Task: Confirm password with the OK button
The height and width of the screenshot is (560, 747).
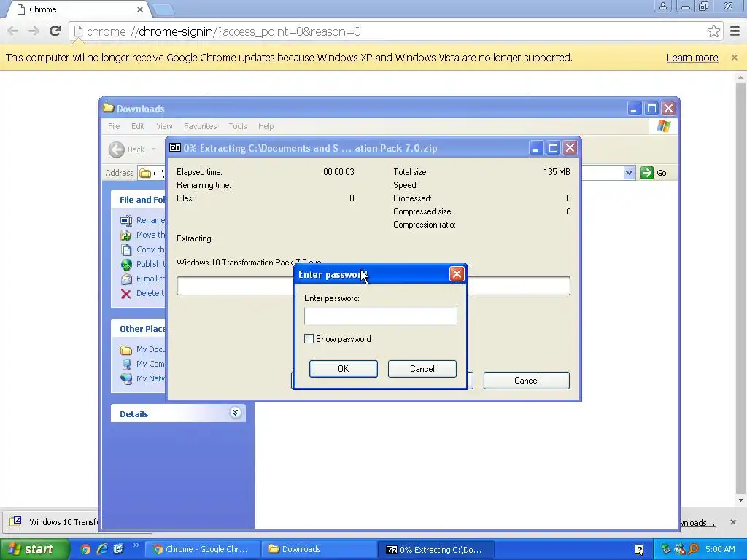Action: [343, 368]
